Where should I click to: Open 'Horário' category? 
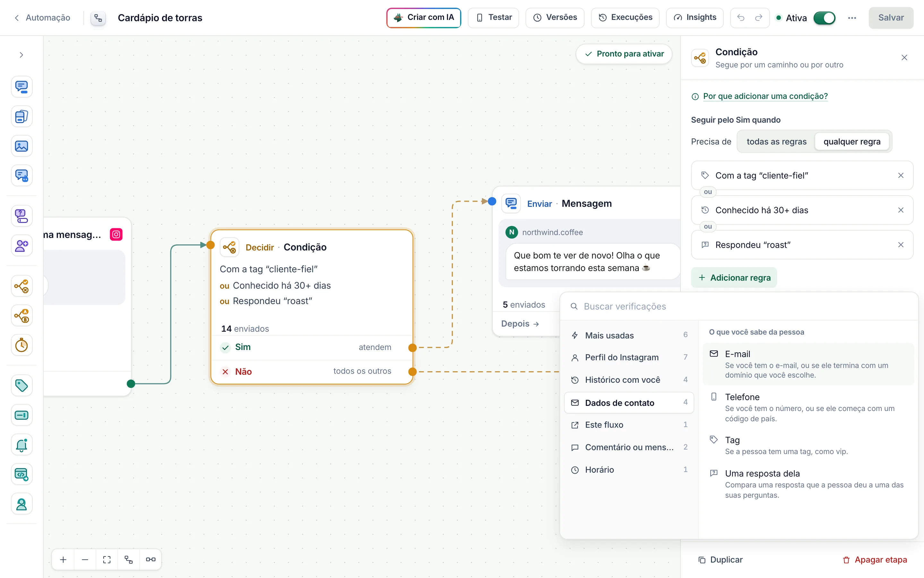click(629, 469)
